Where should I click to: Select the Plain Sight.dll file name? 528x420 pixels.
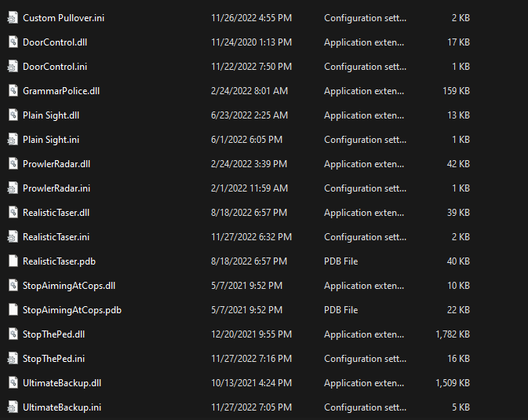coord(51,115)
